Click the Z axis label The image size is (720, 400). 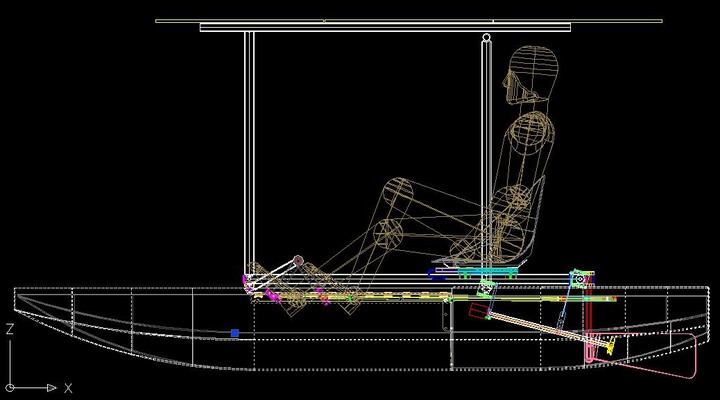[x=10, y=329]
